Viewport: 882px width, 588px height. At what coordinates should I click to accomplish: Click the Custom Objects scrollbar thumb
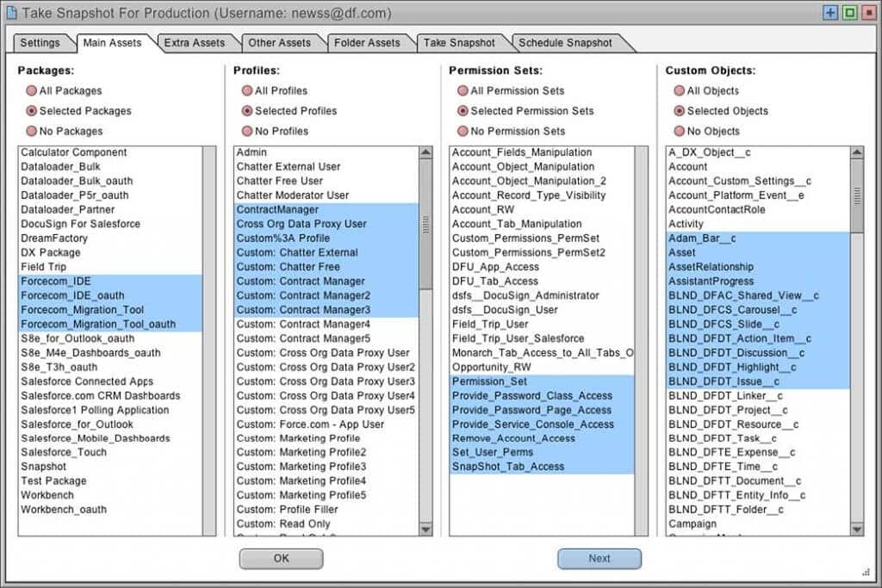pyautogui.click(x=857, y=195)
